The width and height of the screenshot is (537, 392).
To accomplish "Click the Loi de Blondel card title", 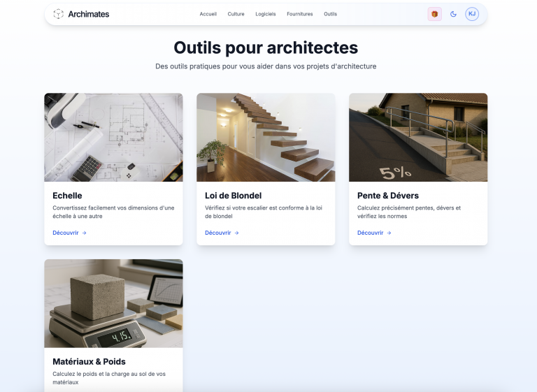I will (234, 196).
